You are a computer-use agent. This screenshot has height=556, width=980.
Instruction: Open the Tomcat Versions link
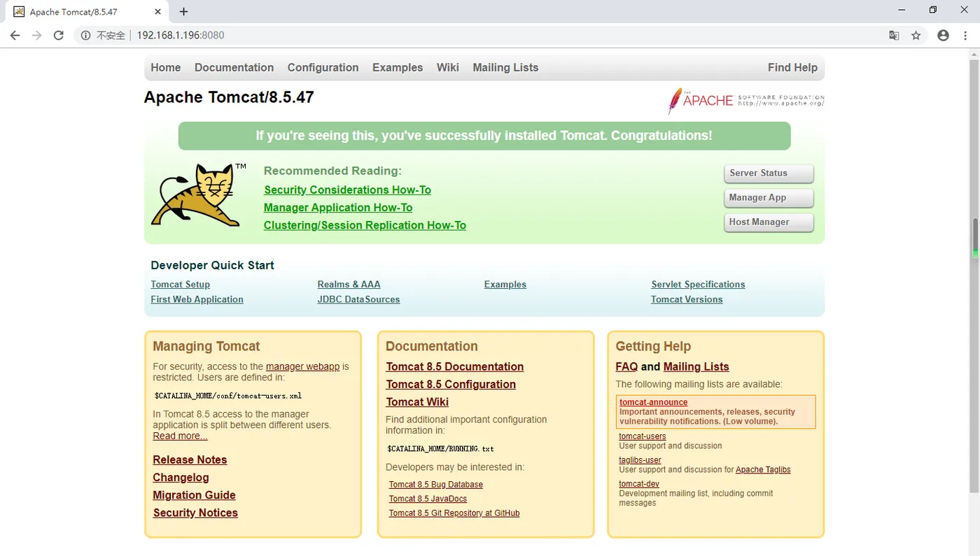687,299
